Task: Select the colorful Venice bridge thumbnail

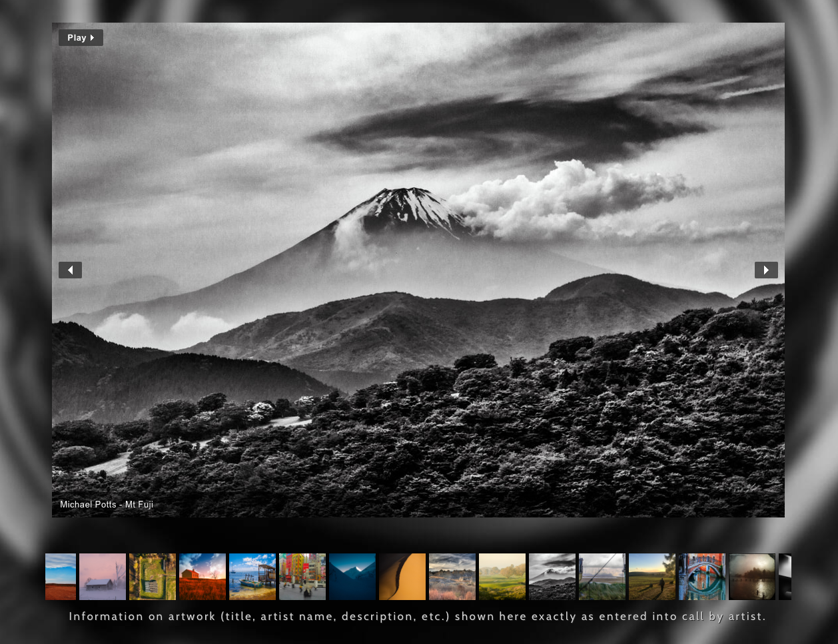Action: (x=701, y=576)
